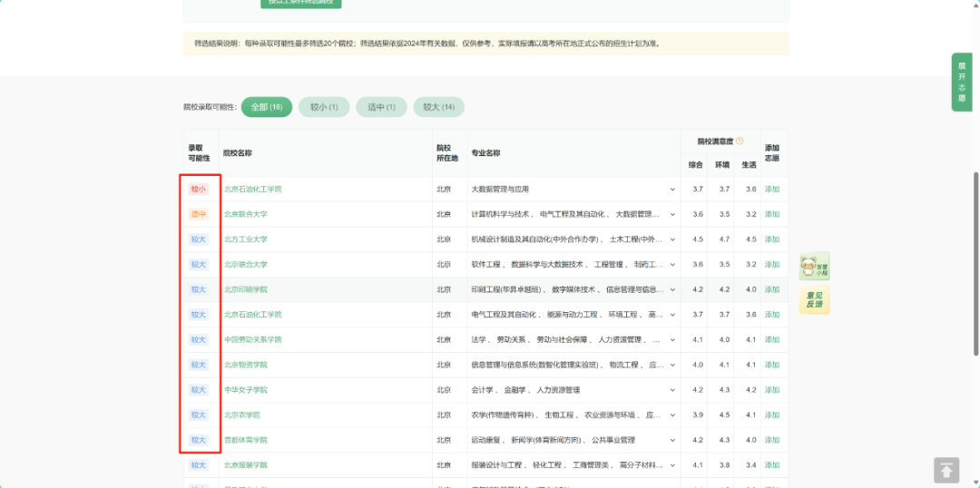
Task: Expand the 展开志愿 side panel
Action: pyautogui.click(x=962, y=82)
